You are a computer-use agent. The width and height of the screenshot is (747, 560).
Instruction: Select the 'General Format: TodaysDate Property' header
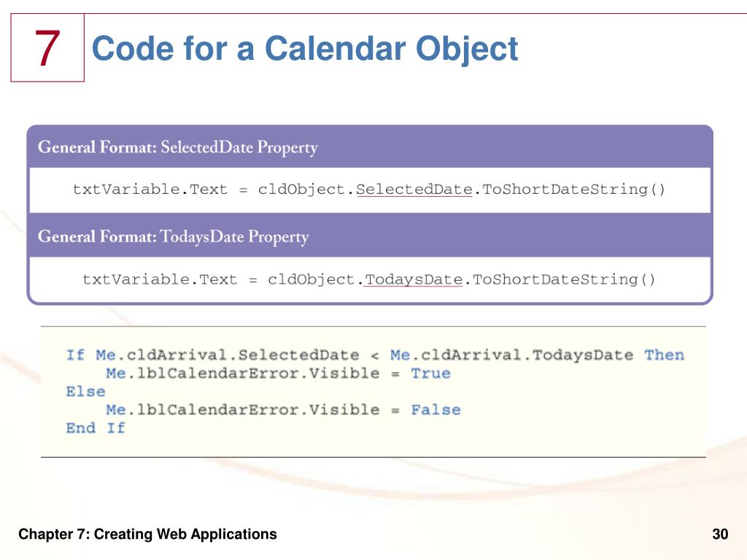(174, 237)
